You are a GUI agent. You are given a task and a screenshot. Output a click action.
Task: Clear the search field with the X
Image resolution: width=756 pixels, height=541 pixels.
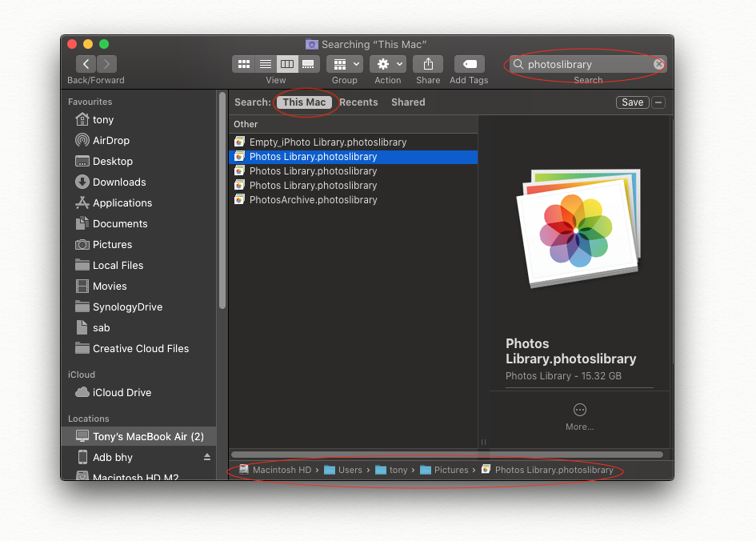pos(658,64)
